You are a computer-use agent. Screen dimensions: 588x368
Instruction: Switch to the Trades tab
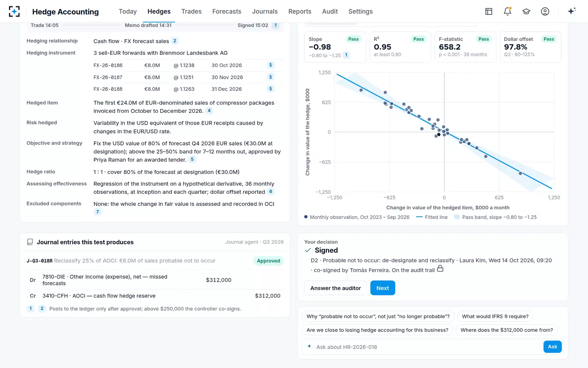coord(192,11)
